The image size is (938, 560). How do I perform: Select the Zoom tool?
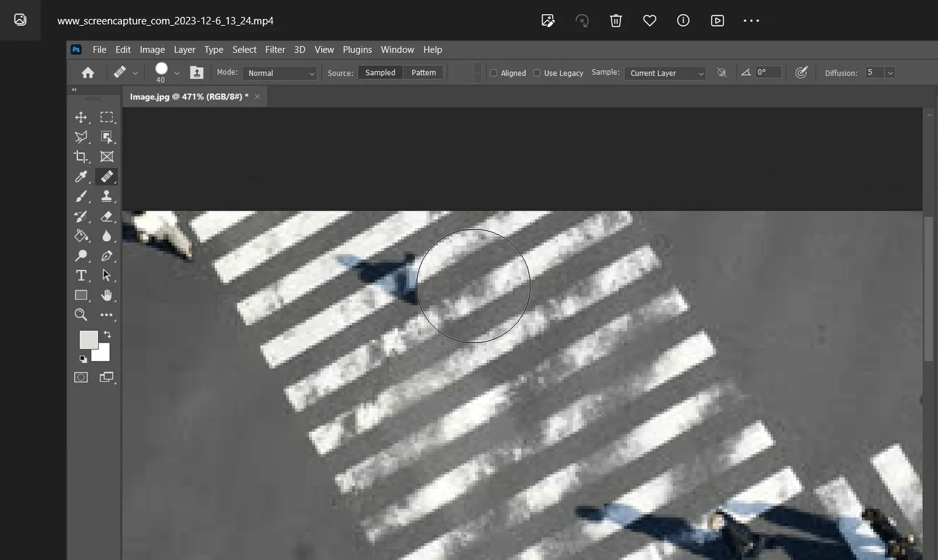(81, 315)
